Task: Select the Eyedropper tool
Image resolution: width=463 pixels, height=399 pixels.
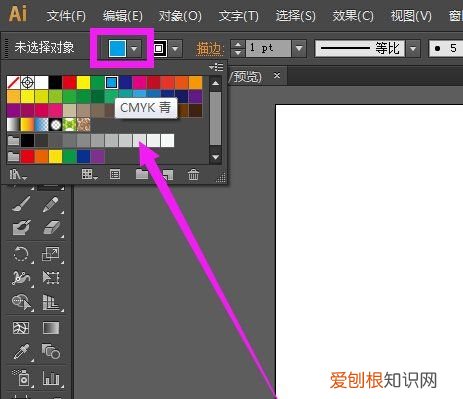Action: (21, 352)
